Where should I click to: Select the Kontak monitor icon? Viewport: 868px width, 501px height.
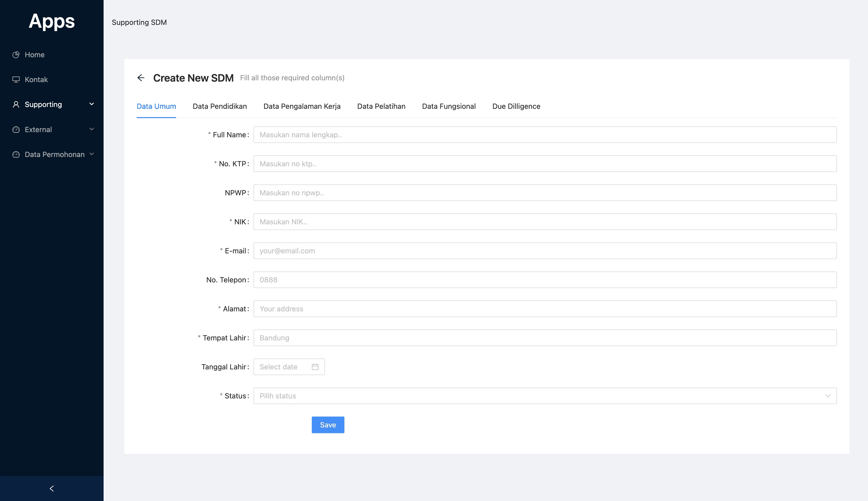(16, 79)
